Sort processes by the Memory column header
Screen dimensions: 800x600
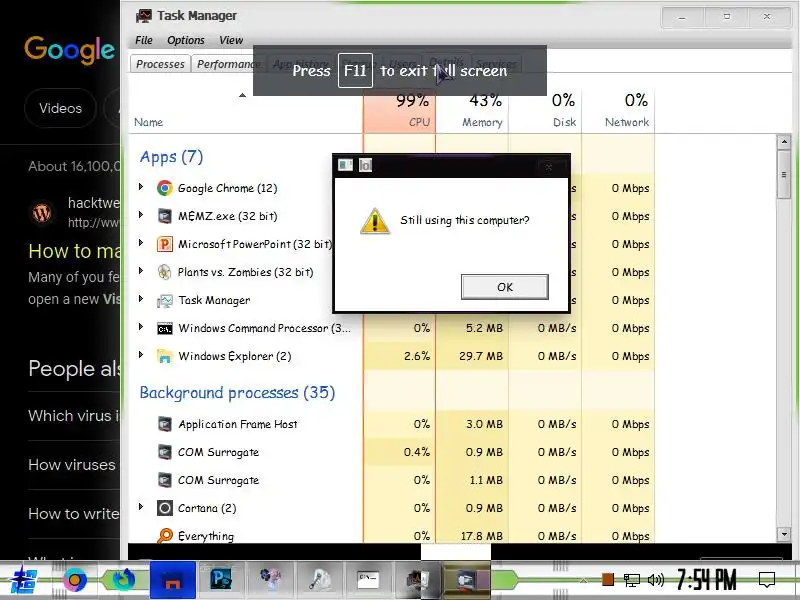pyautogui.click(x=472, y=111)
